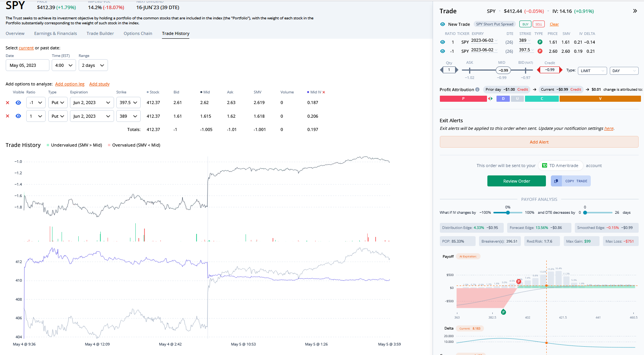This screenshot has width=644, height=355.
Task: Open Expiration dropdown in the 389 row
Action: tap(92, 116)
